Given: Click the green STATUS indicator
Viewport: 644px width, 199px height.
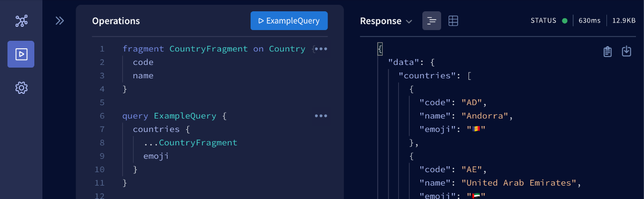Looking at the screenshot, I should coord(565,21).
